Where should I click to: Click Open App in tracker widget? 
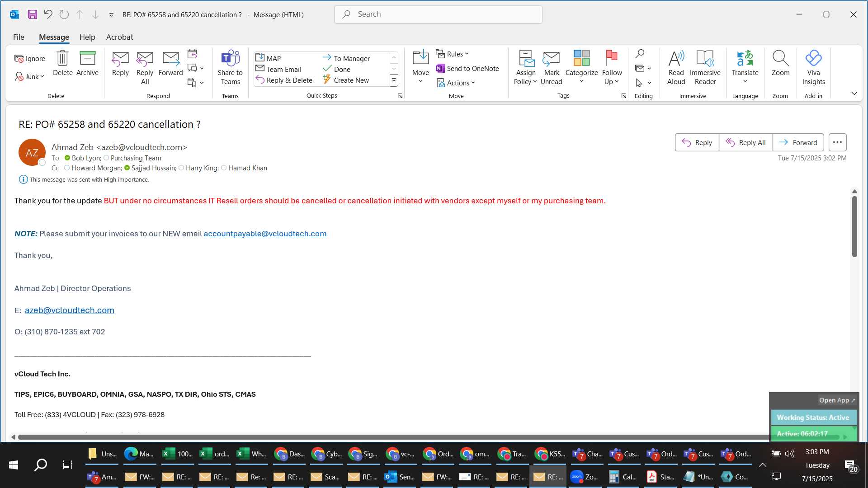[x=837, y=400]
